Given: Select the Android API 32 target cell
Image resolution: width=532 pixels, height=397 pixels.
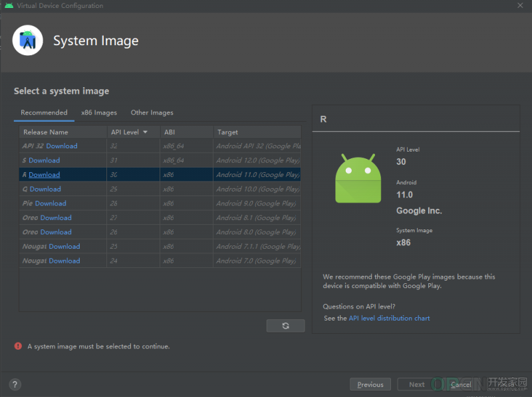Looking at the screenshot, I should coord(257,146).
